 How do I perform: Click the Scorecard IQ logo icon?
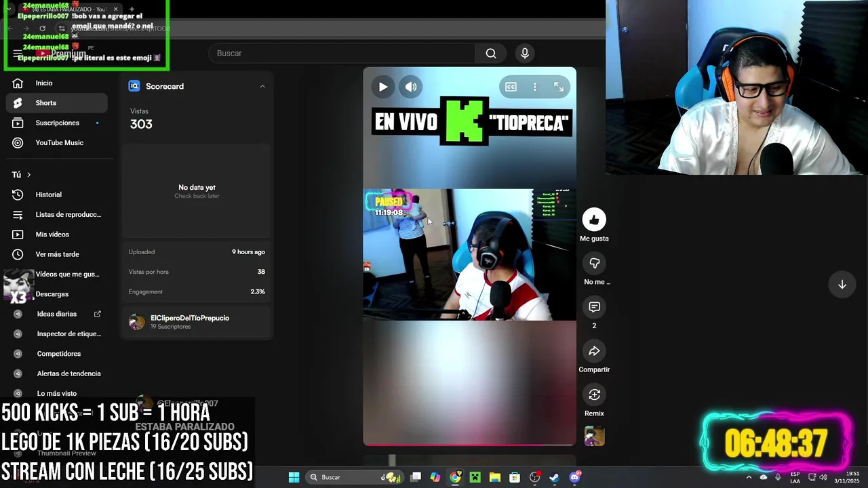134,86
